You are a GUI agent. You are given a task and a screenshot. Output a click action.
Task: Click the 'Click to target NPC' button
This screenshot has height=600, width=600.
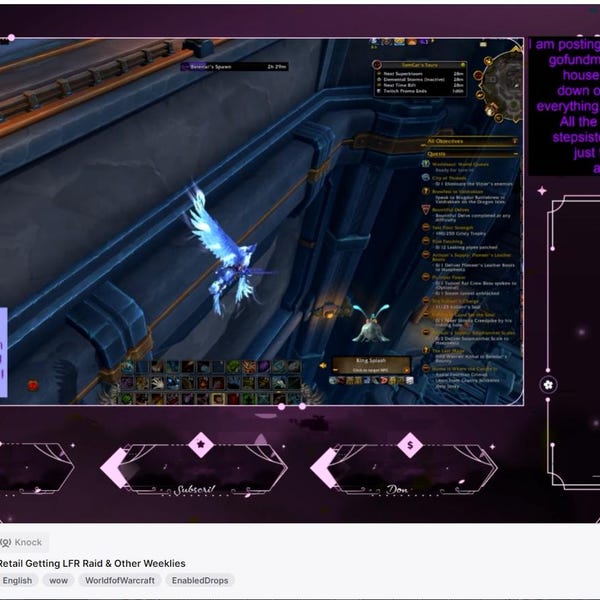click(370, 370)
